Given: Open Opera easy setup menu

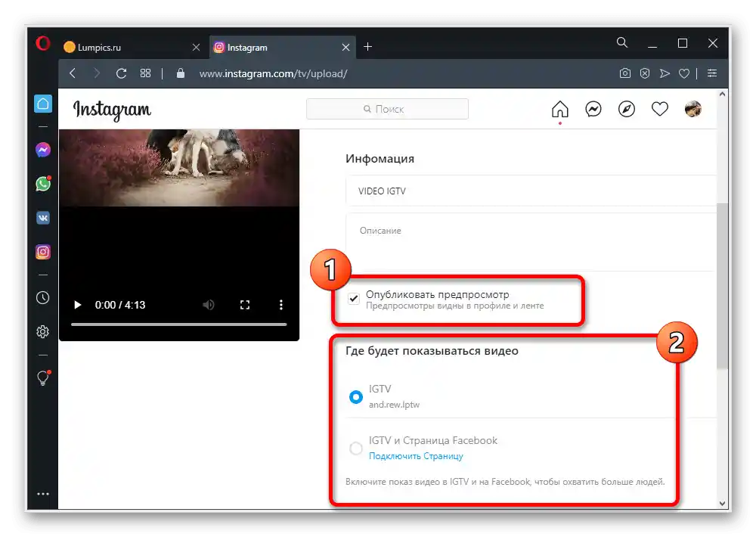Looking at the screenshot, I should pyautogui.click(x=712, y=73).
